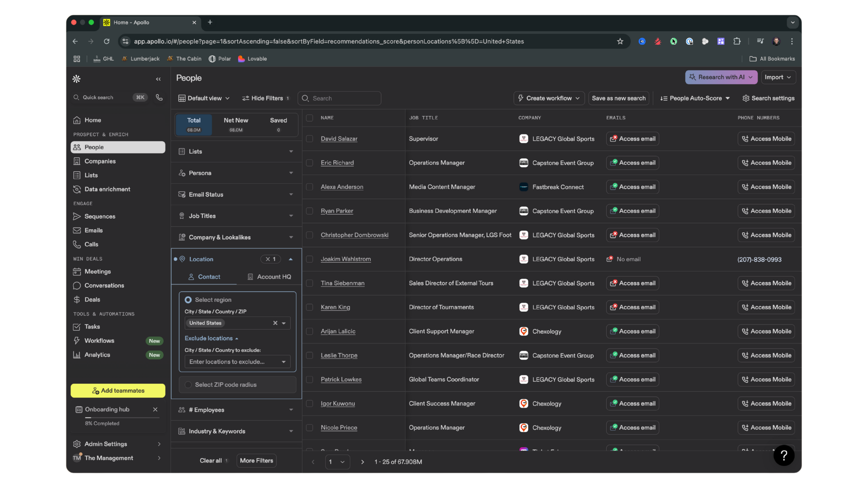Open the Lovable bookmark
Image resolution: width=868 pixels, height=488 pixels.
tap(252, 59)
